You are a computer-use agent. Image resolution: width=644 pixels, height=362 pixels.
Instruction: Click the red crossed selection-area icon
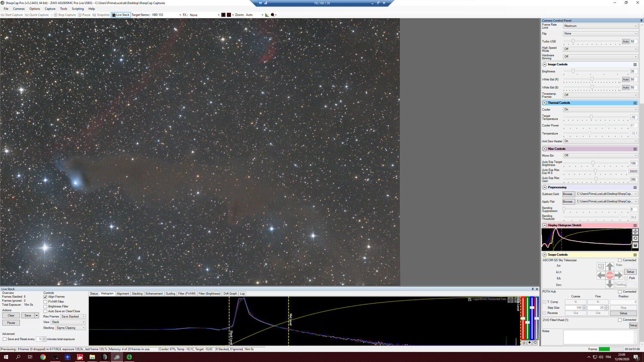click(229, 15)
